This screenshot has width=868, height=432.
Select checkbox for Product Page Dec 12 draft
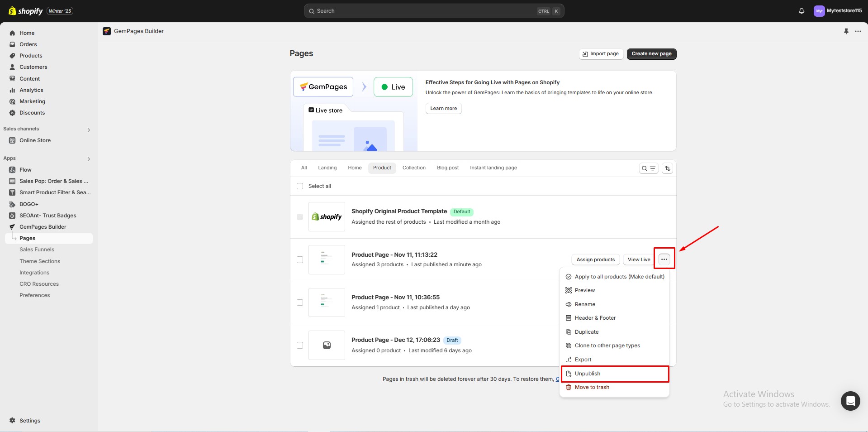click(300, 346)
